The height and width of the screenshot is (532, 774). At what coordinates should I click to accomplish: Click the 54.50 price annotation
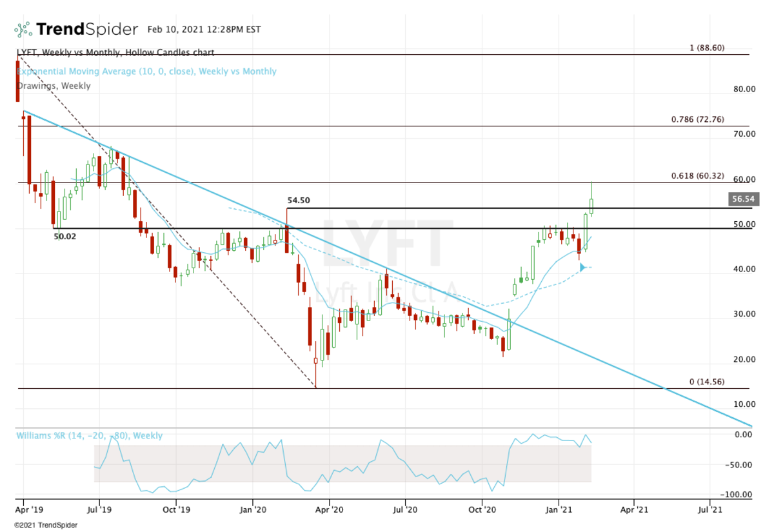(x=299, y=201)
